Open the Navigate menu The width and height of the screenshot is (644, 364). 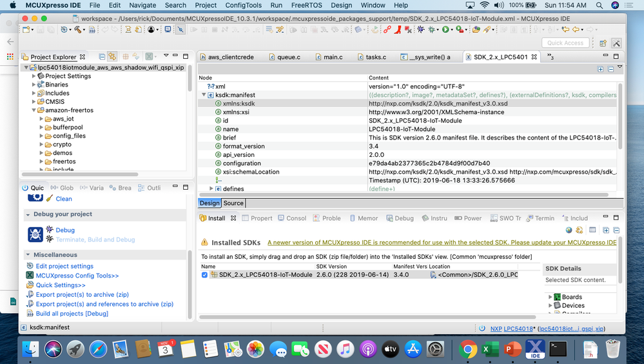pos(142,5)
